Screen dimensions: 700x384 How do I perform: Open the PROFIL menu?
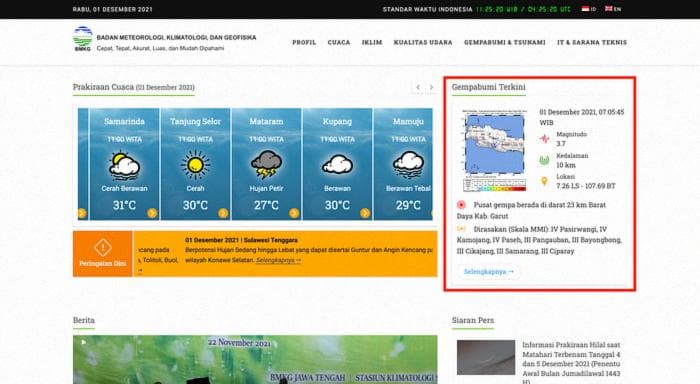tap(304, 42)
